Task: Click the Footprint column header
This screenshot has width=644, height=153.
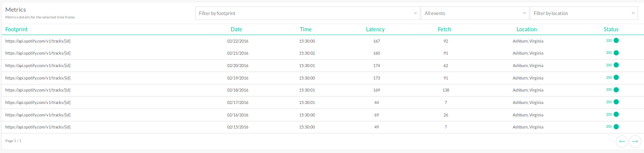Action: point(17,29)
